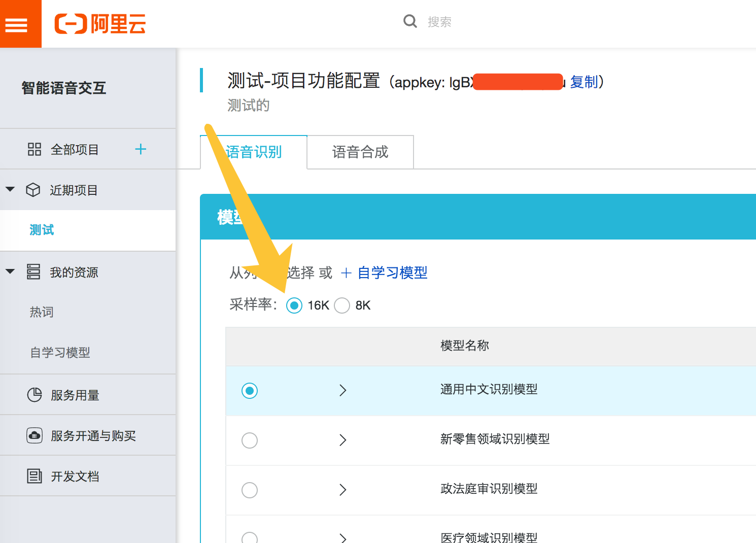Collapse the 近期项目 section arrow
This screenshot has width=756, height=543.
pos(10,189)
